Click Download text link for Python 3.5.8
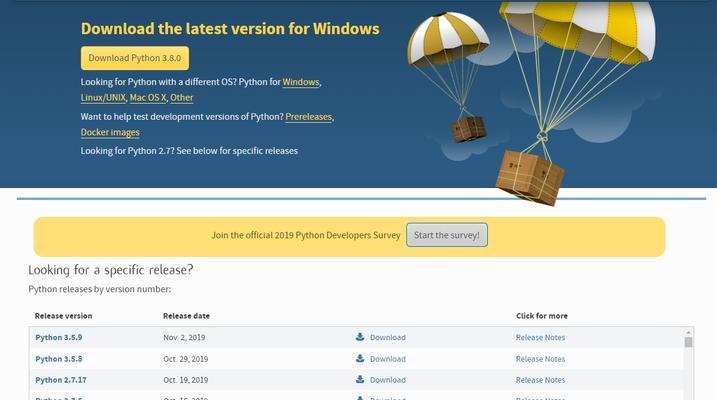Screen dimensions: 717x400 click(x=388, y=359)
